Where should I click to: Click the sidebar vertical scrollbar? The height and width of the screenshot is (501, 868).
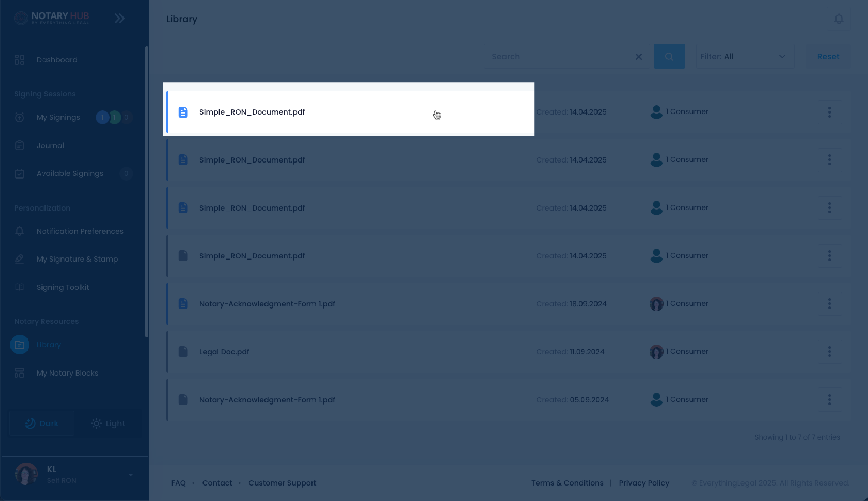(x=147, y=192)
